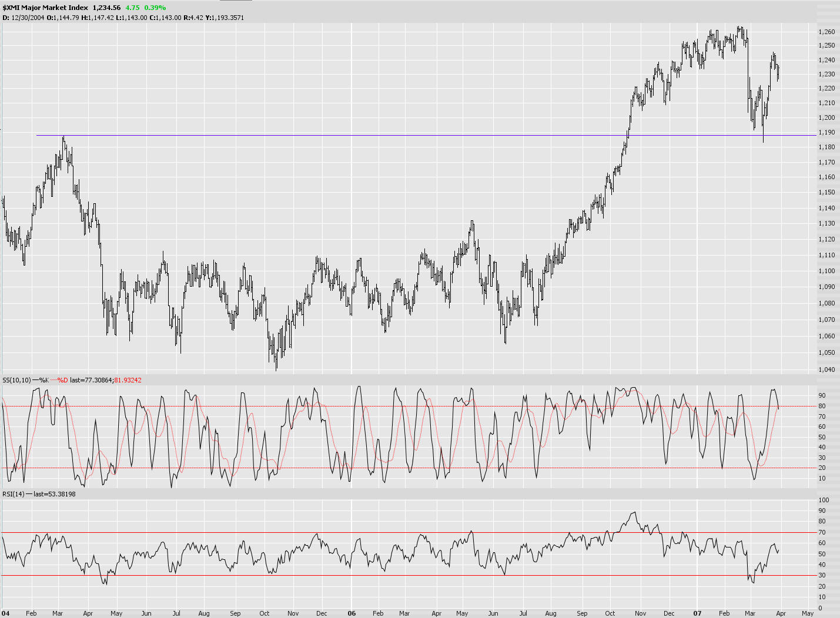Click the 1,130 price axis label
Image resolution: width=840 pixels, height=618 pixels.
tap(826, 223)
